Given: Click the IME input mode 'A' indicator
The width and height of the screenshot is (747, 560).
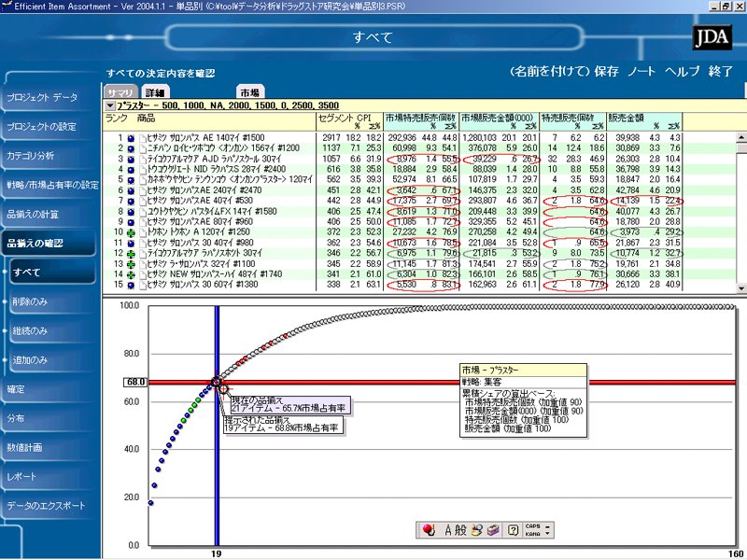Looking at the screenshot, I should coord(448,530).
